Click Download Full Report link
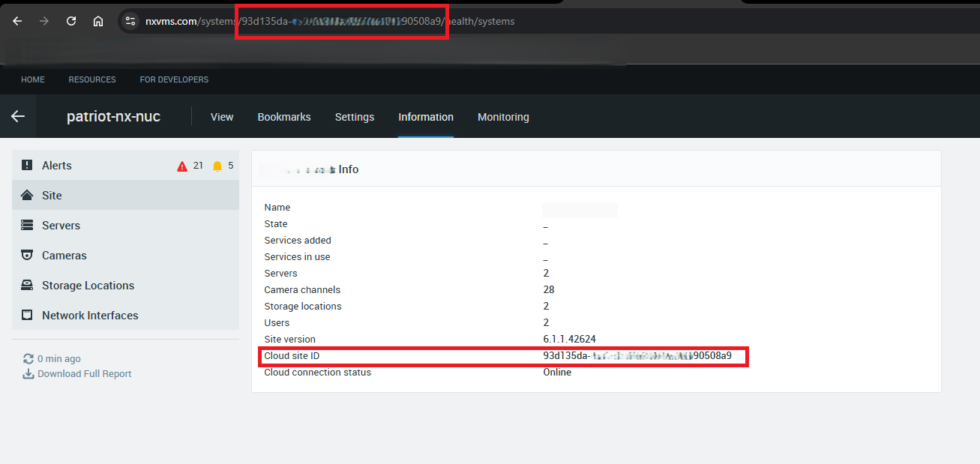The width and height of the screenshot is (980, 464). coord(85,374)
